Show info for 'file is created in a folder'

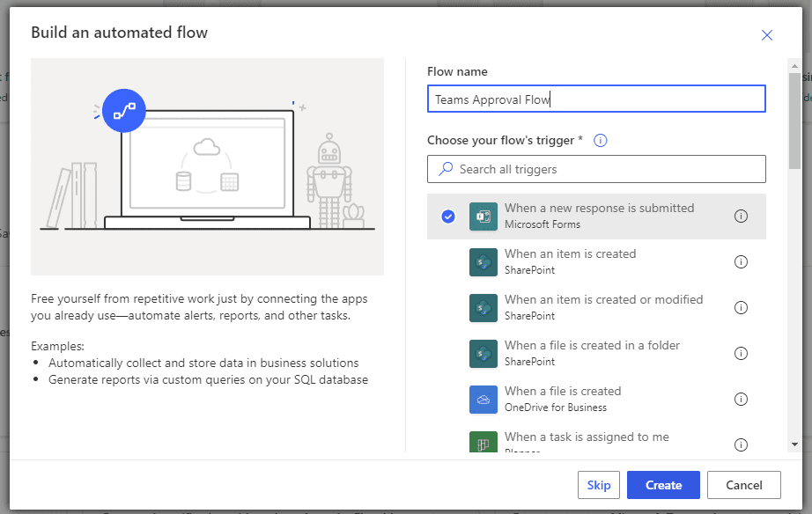coord(741,354)
